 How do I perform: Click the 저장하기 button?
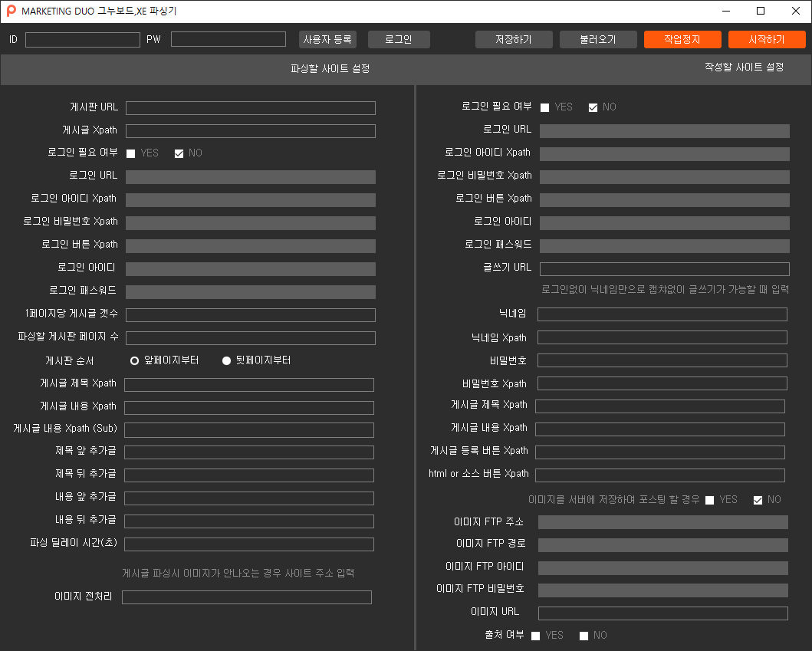tap(514, 39)
